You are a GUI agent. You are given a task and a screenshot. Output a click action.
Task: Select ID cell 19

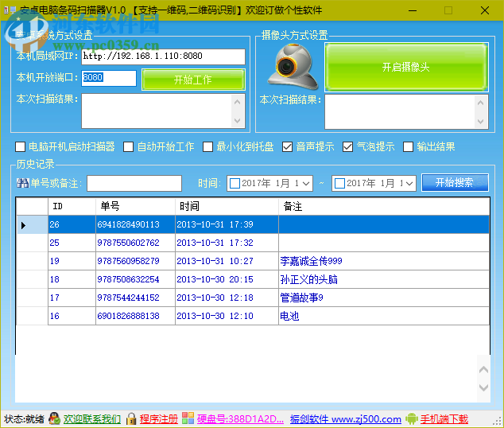72,261
